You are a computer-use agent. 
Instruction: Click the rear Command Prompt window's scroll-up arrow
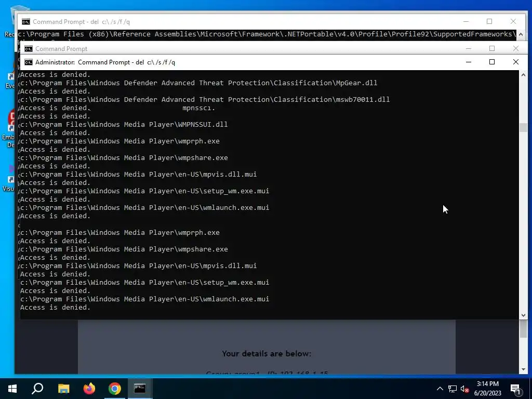tap(521, 34)
